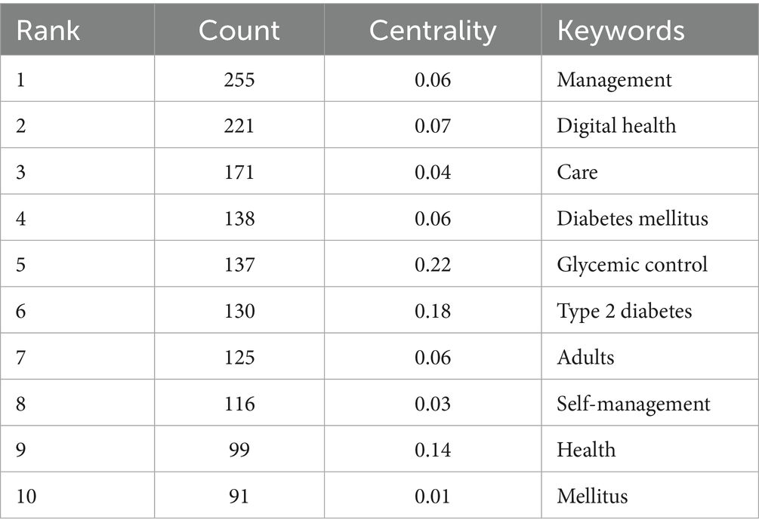Click the Management keyword cell

click(x=614, y=79)
